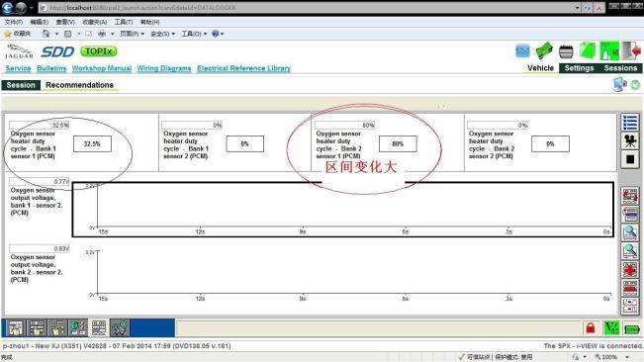Image resolution: width=644 pixels, height=362 pixels.
Task: Switch to the Sessions tab
Action: [x=620, y=68]
